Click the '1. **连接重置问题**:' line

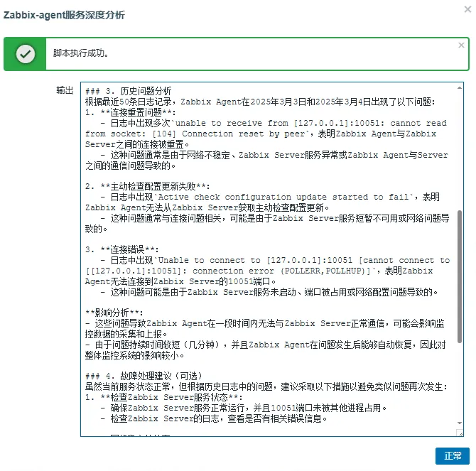(130, 112)
